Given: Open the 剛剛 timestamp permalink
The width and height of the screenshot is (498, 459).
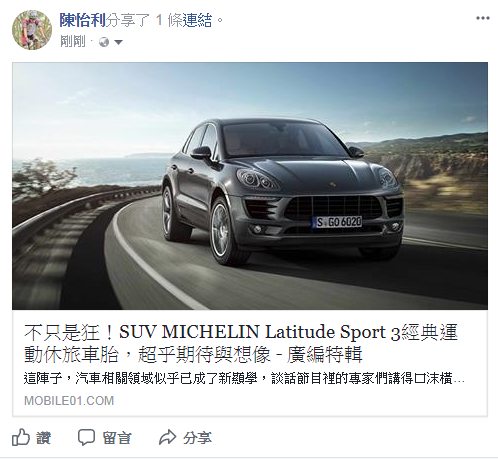Looking at the screenshot, I should coord(73,42).
